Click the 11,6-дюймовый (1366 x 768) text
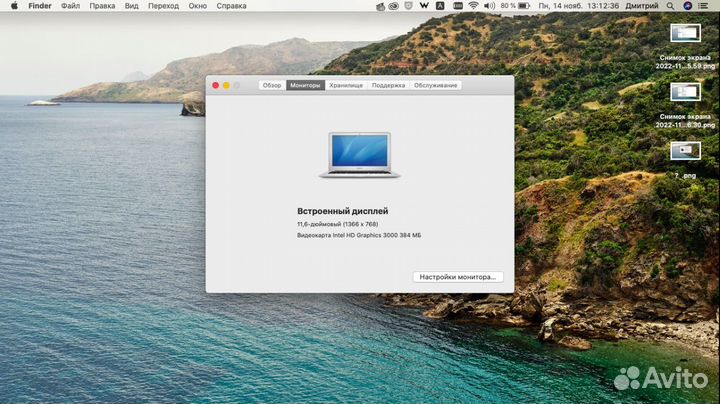720x404 pixels. [338, 224]
